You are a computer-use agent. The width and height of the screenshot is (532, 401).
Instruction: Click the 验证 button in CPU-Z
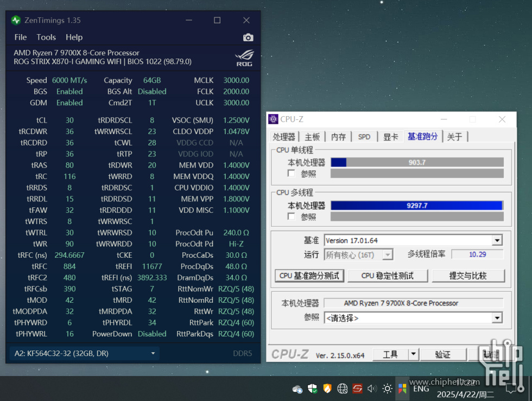pos(443,354)
